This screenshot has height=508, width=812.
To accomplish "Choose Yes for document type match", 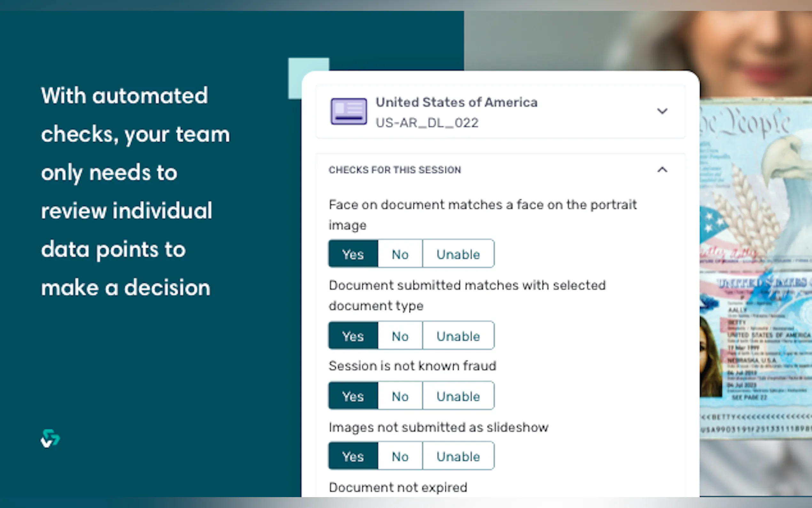I will coord(353,336).
